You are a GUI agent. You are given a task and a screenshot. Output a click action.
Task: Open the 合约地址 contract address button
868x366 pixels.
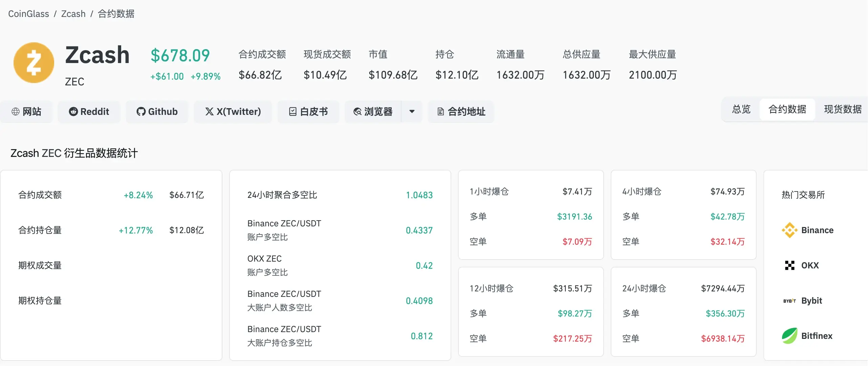461,111
